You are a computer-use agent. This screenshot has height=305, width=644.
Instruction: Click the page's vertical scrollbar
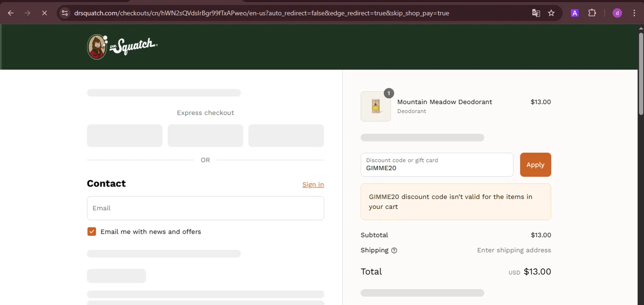[641, 86]
